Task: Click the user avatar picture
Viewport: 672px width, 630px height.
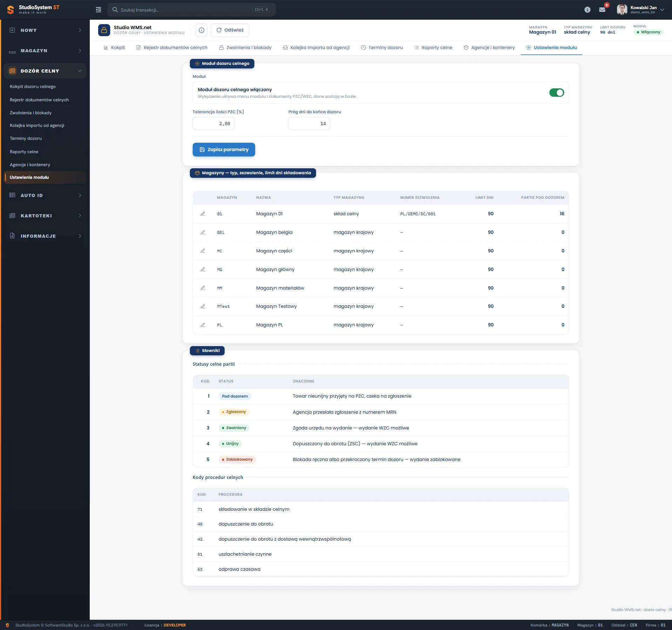Action: (x=622, y=10)
